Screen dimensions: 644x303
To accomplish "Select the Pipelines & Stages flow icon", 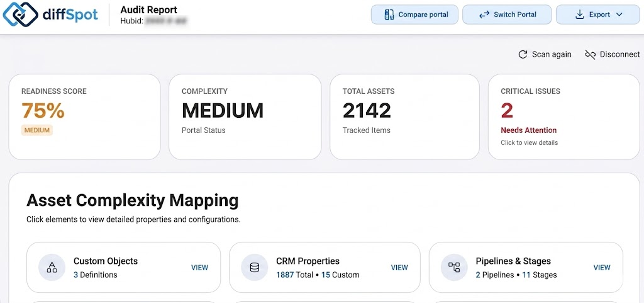I will [x=454, y=267].
